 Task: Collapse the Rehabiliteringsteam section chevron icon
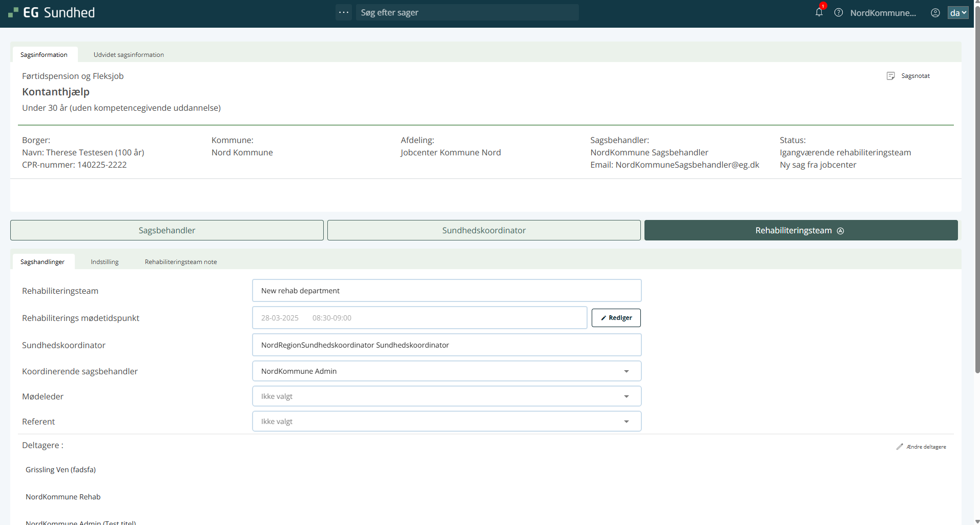click(840, 231)
